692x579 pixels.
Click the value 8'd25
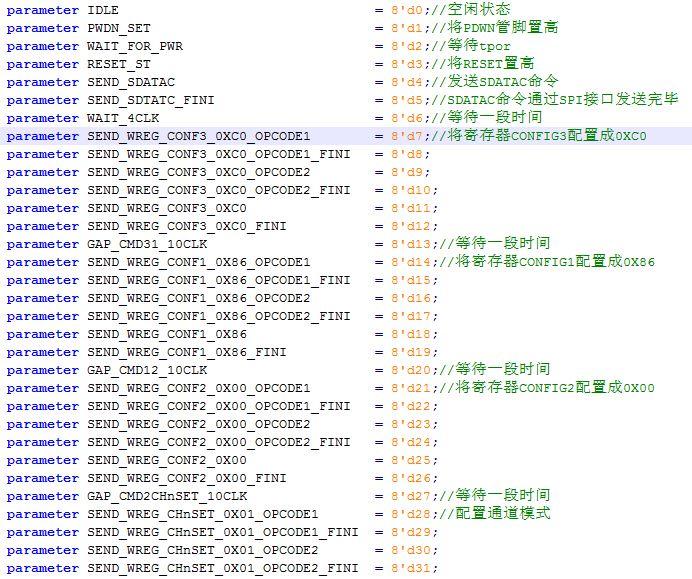click(410, 460)
